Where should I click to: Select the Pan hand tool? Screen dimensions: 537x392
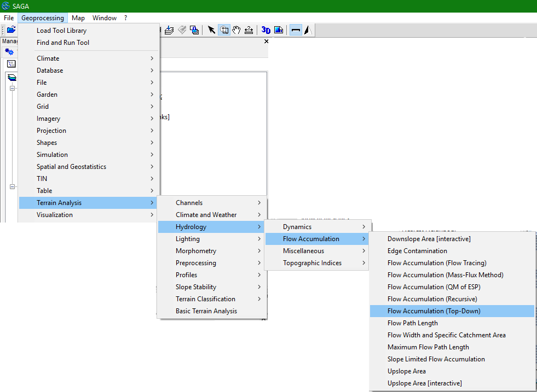point(236,30)
